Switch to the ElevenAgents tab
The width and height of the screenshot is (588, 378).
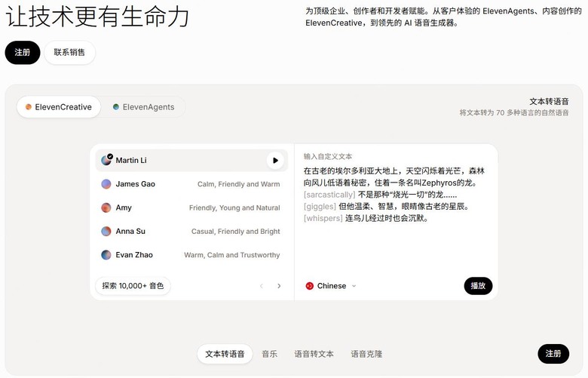(144, 107)
